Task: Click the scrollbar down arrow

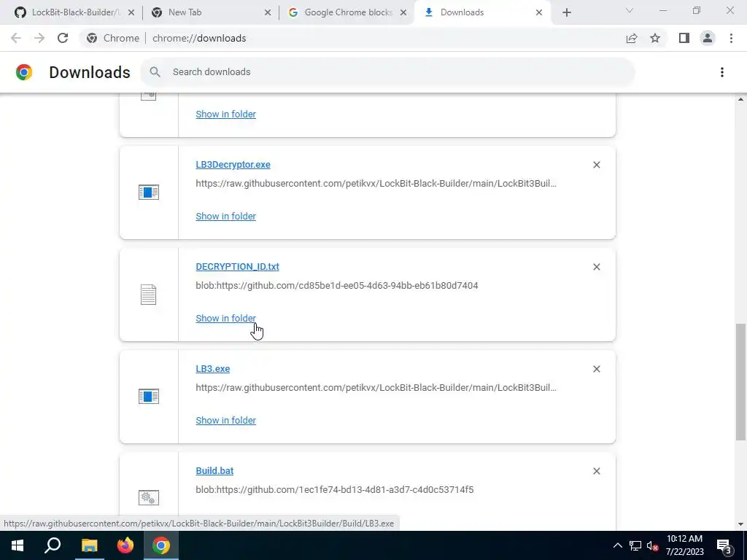Action: click(740, 524)
